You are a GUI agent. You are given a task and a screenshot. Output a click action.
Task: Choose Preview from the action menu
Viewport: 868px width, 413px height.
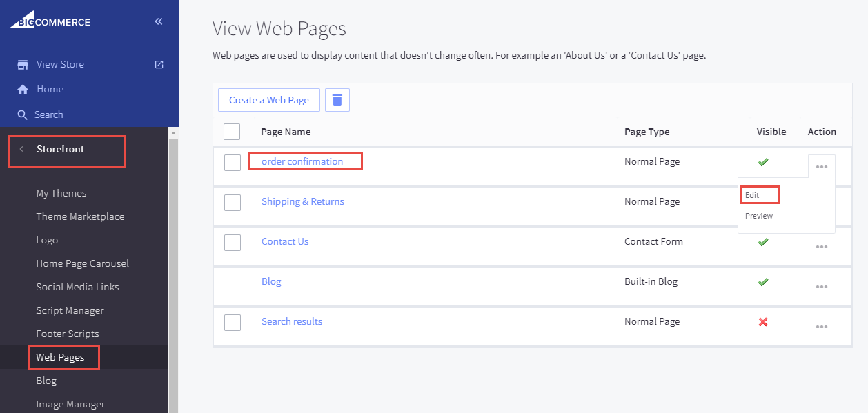[x=759, y=216]
